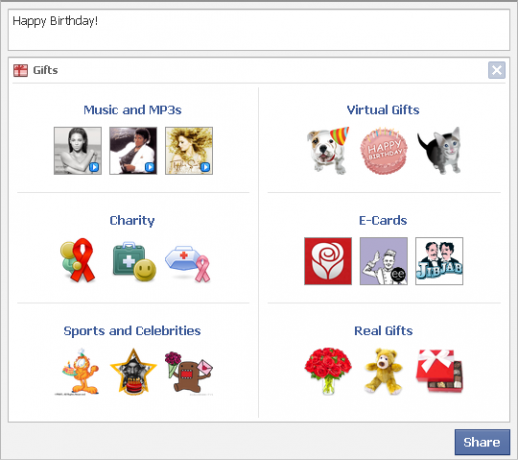The image size is (518, 460).
Task: Choose the teddy bear real gift
Action: pyautogui.click(x=383, y=371)
